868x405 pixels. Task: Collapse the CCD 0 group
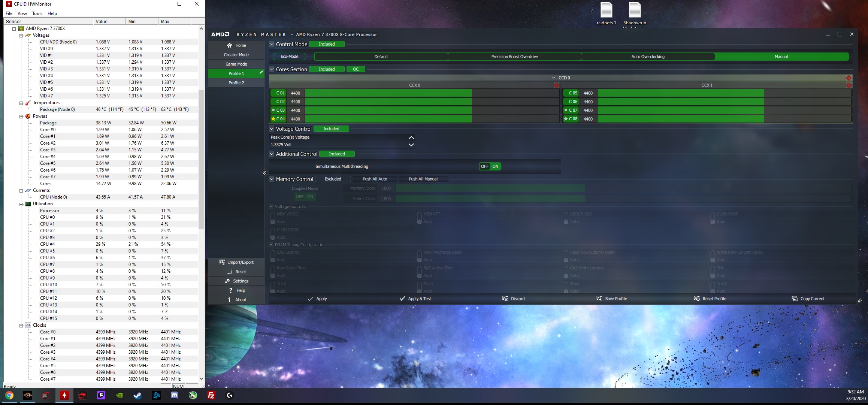click(554, 78)
